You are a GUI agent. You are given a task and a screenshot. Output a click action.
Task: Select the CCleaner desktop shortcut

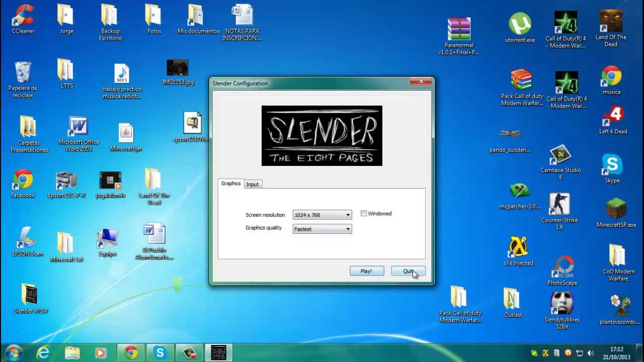tap(23, 19)
